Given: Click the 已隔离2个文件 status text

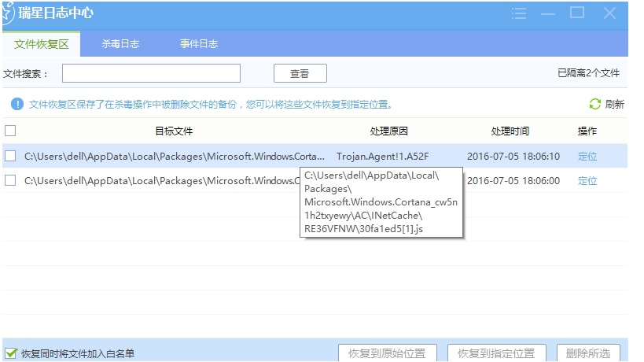Looking at the screenshot, I should 588,73.
